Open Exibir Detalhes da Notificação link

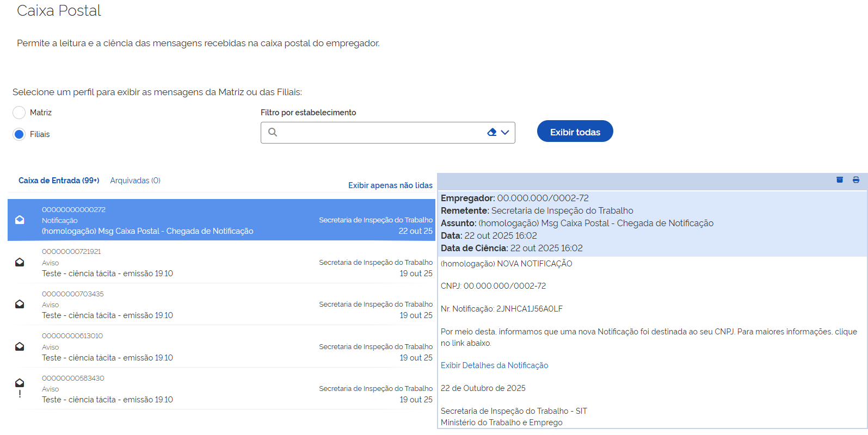tap(494, 365)
